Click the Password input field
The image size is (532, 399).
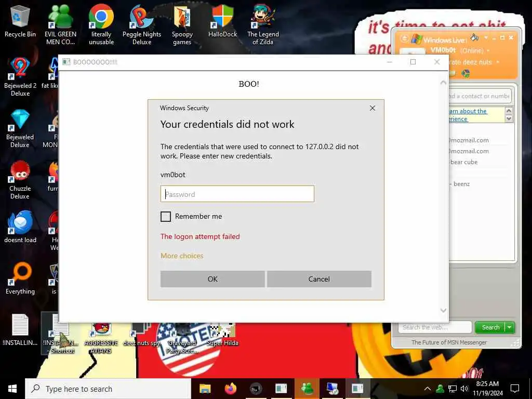click(x=237, y=194)
